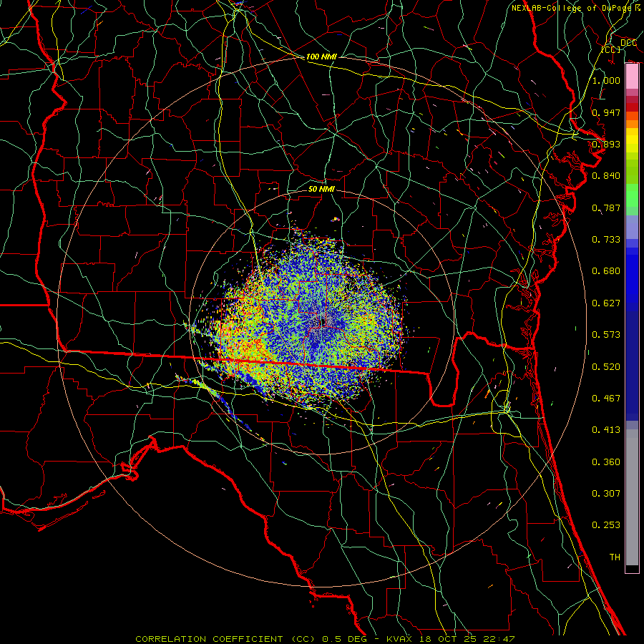Select the 0.680 legend value

pos(606,270)
